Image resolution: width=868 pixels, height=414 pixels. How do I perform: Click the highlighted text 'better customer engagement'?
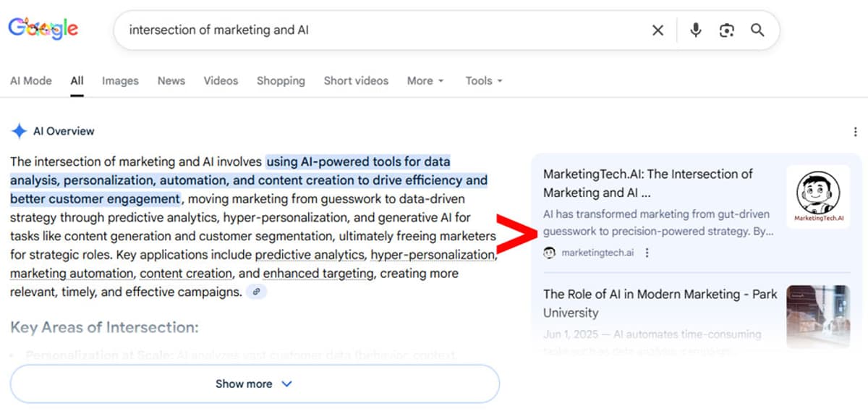95,199
